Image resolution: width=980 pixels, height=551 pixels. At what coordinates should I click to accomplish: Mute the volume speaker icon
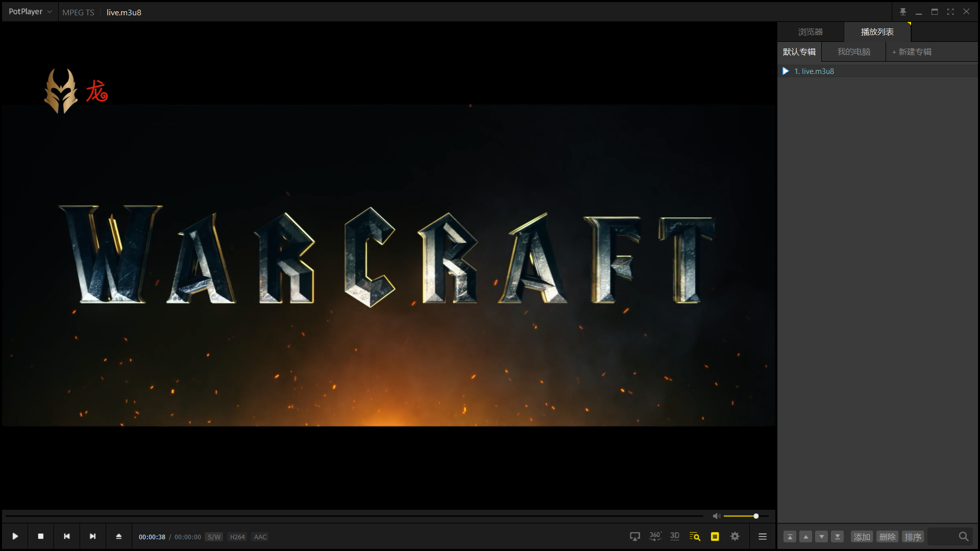point(717,516)
